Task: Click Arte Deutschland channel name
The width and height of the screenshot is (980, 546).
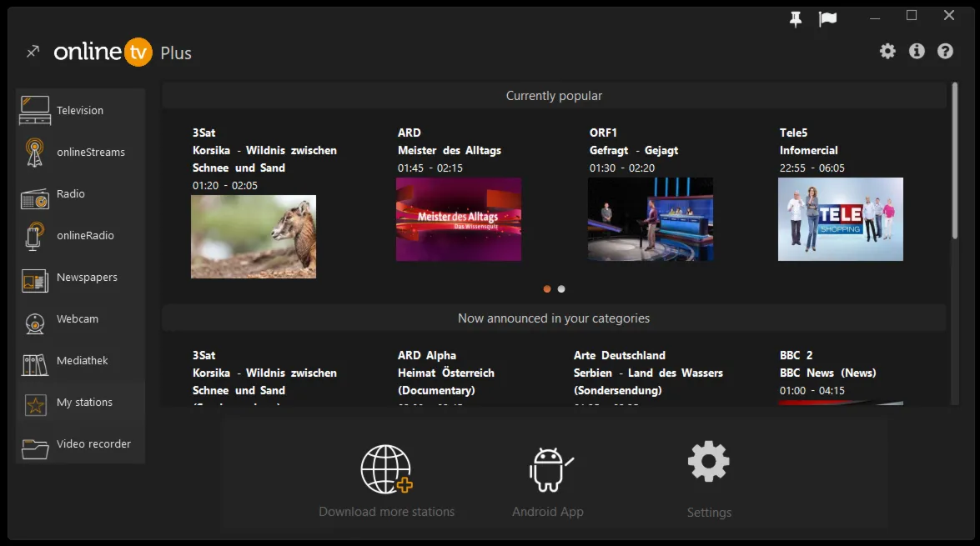Action: (x=620, y=355)
